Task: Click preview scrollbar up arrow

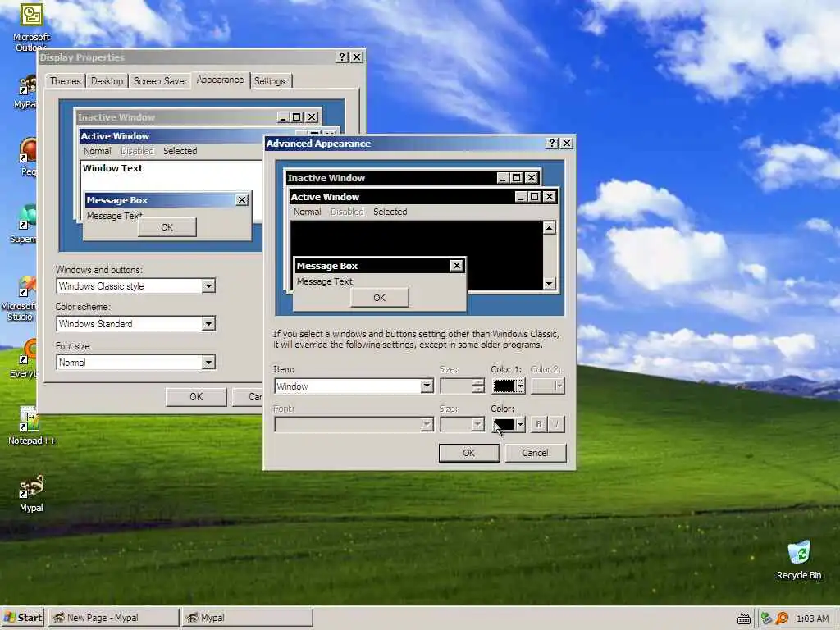Action: pyautogui.click(x=549, y=228)
